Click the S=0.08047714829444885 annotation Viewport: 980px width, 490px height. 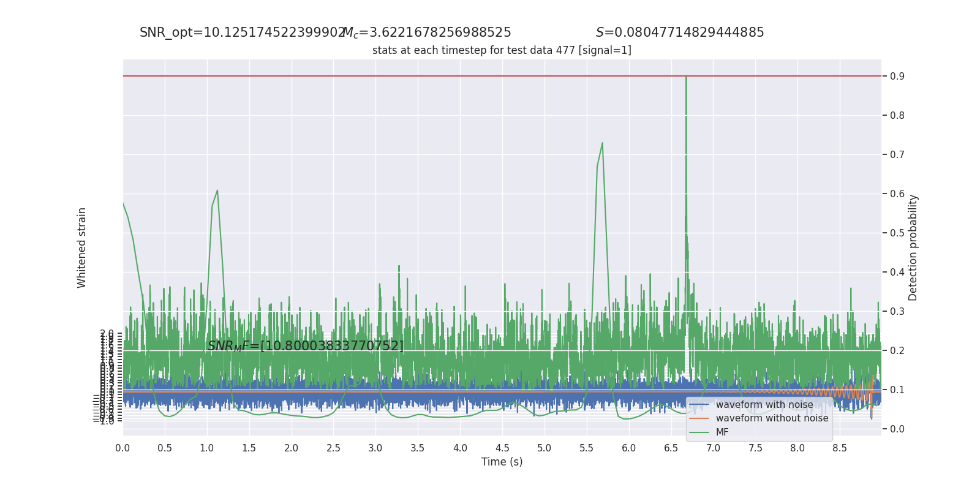point(680,32)
